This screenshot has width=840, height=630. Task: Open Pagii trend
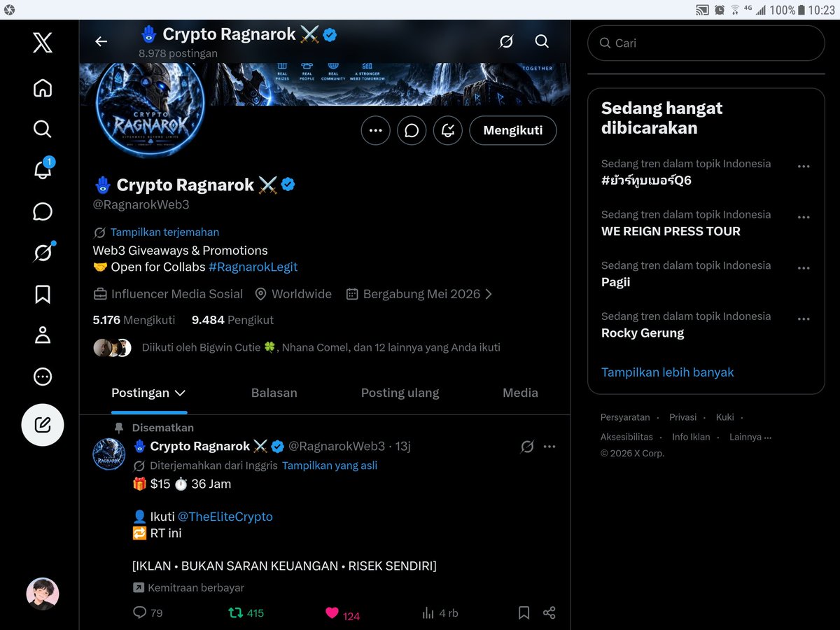click(615, 283)
